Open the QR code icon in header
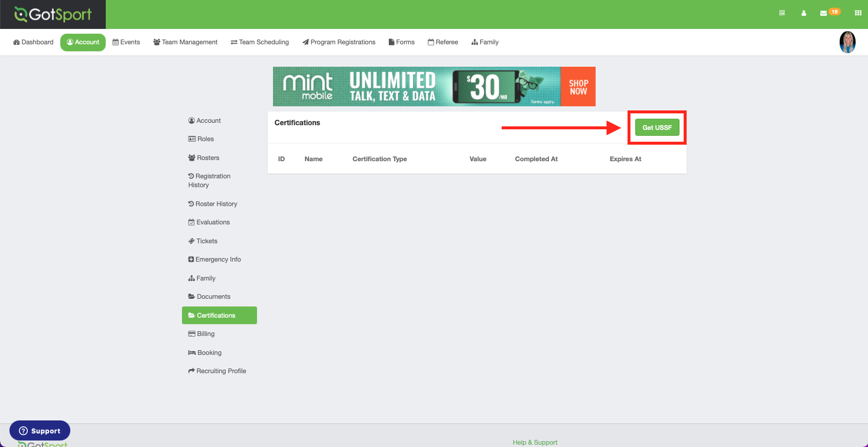This screenshot has width=868, height=447. 782,13
